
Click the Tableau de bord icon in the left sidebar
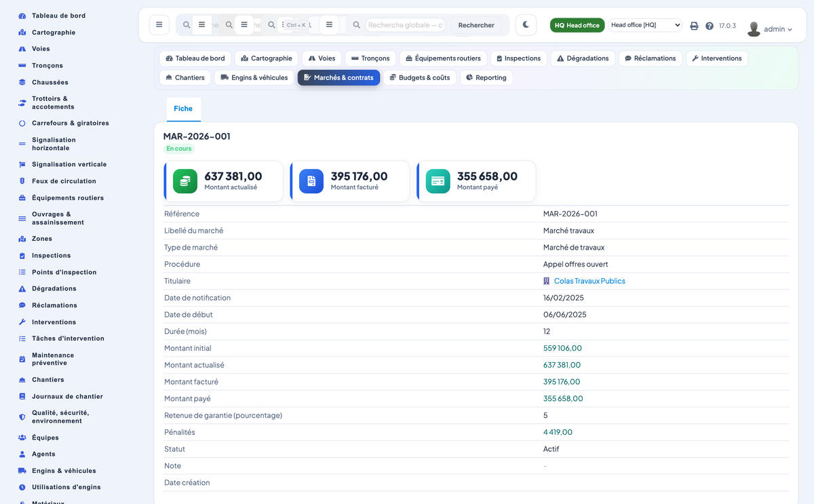(x=22, y=16)
